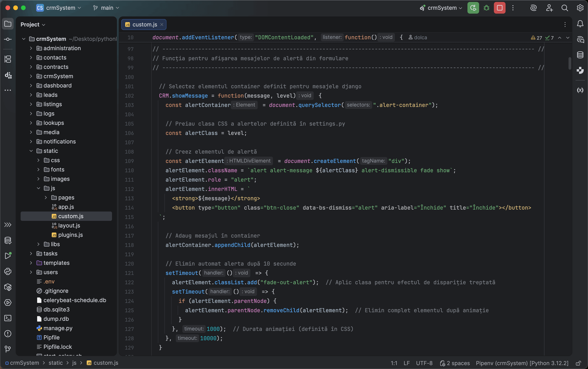
Task: Click the static breadcrumb in status bar
Action: tap(56, 363)
